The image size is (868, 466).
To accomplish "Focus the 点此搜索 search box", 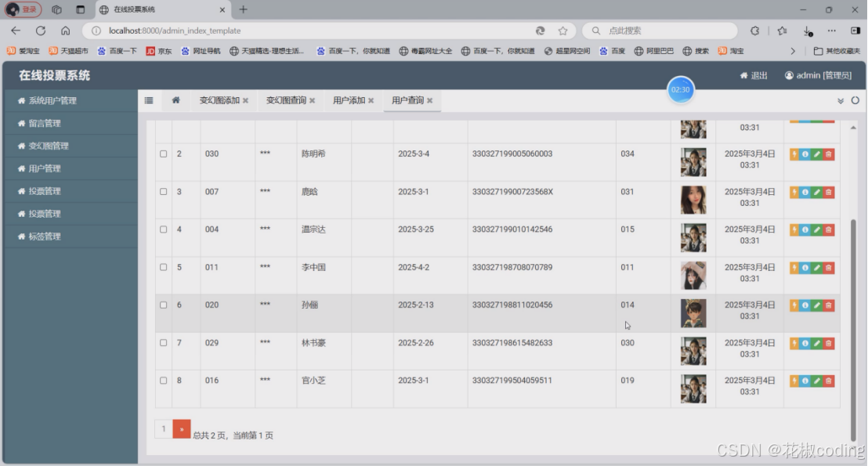I will pyautogui.click(x=659, y=31).
